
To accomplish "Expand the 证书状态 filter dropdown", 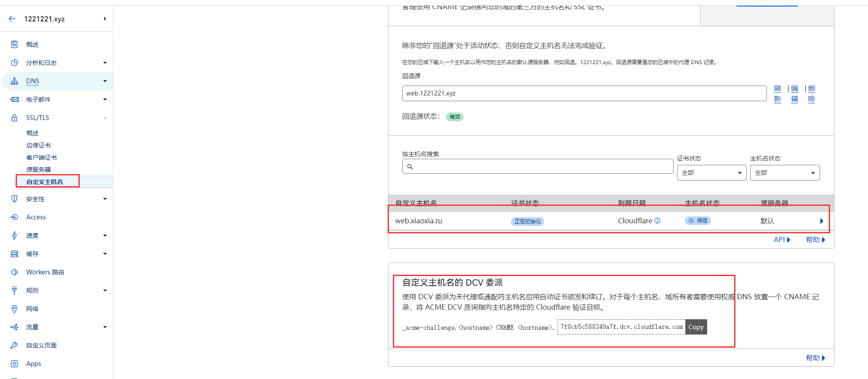I will coord(711,173).
